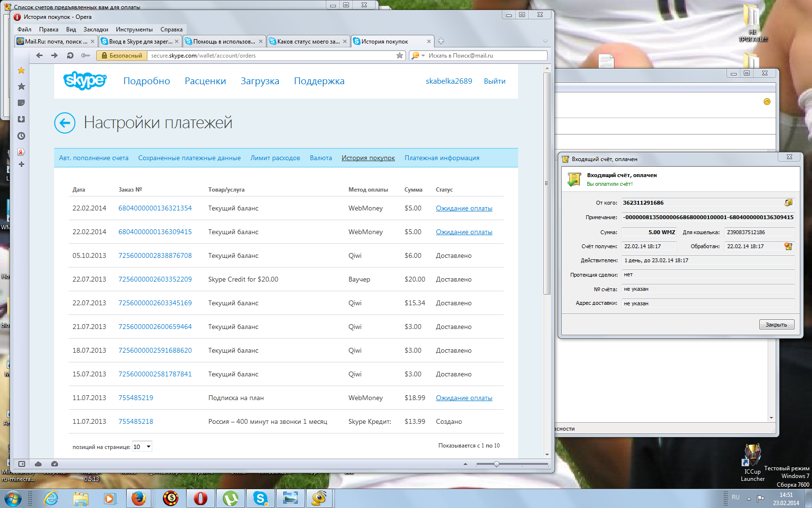Expand the closed tabs list arrow
The height and width of the screenshot is (508, 812).
tap(545, 41)
